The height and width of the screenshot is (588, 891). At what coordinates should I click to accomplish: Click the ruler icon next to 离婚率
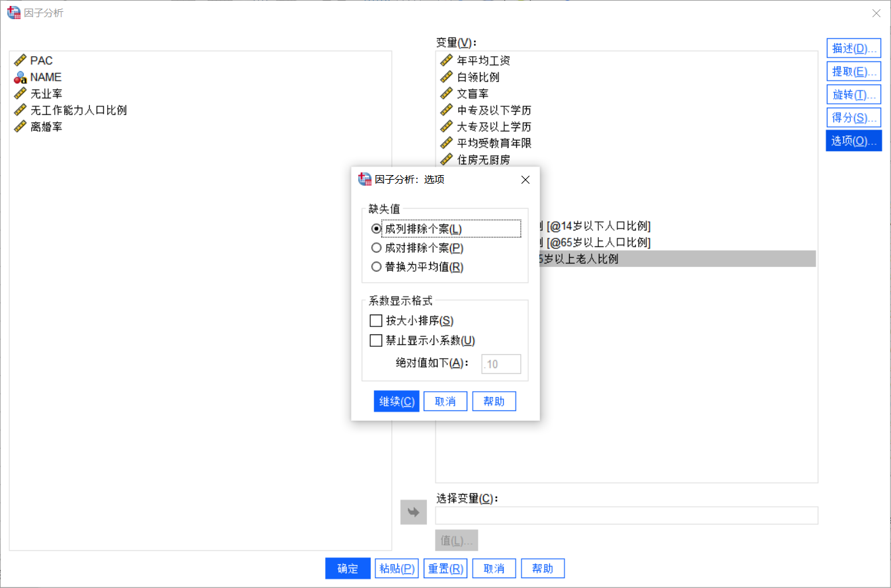click(19, 126)
